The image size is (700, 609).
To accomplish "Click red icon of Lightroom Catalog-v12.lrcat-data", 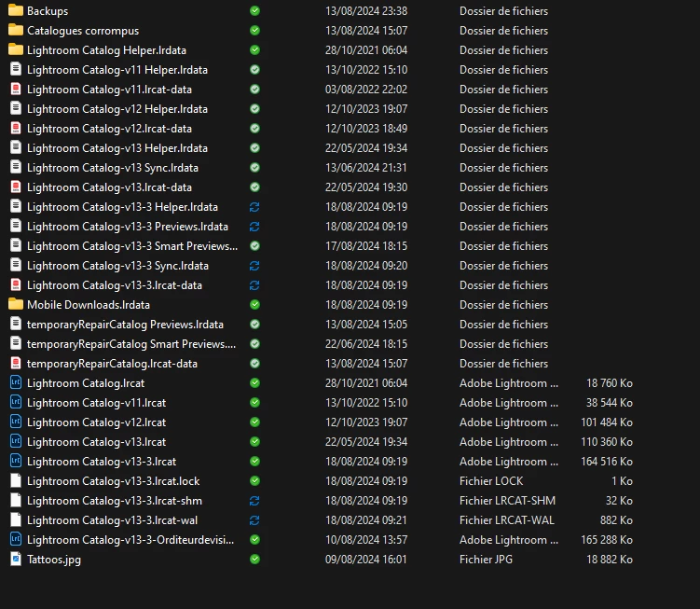I will click(16, 128).
